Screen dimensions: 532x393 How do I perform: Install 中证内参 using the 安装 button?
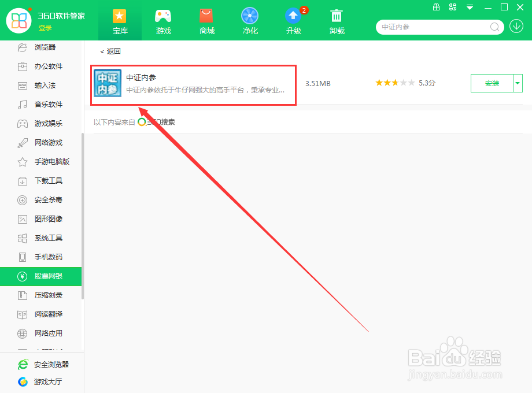(x=492, y=83)
